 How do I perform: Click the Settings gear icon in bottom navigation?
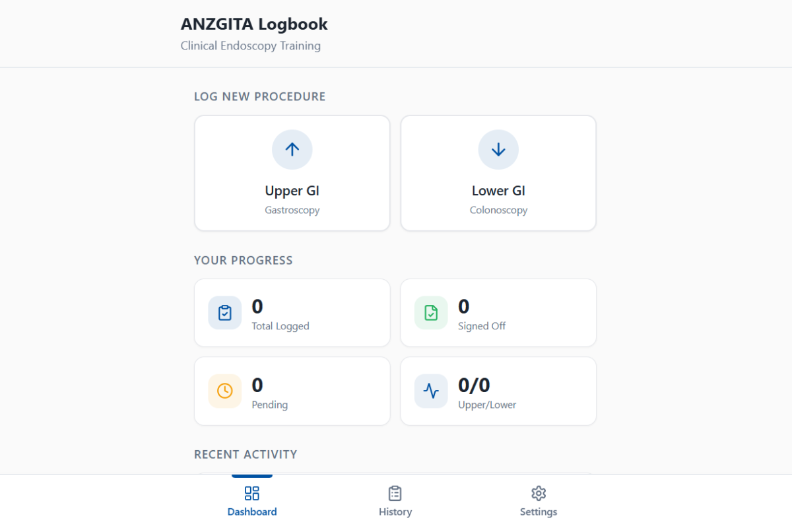539,493
